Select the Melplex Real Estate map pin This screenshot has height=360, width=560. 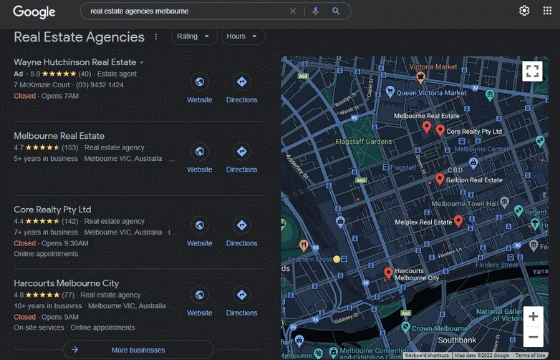pos(458,221)
